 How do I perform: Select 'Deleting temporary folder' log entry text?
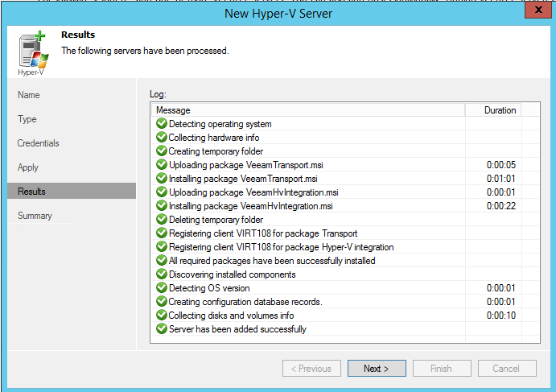tap(216, 220)
